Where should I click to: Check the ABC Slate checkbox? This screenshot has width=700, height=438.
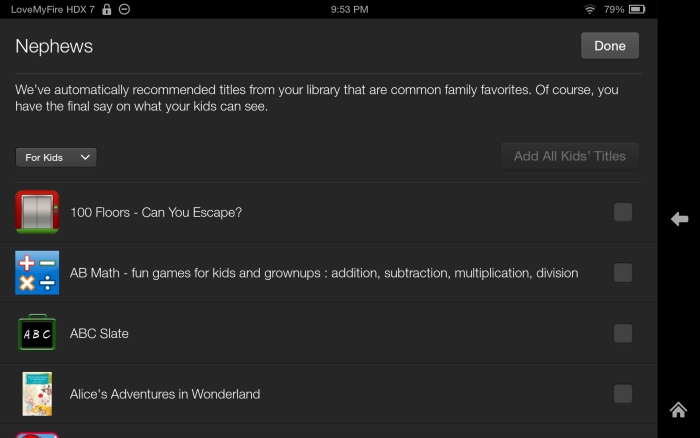[623, 333]
